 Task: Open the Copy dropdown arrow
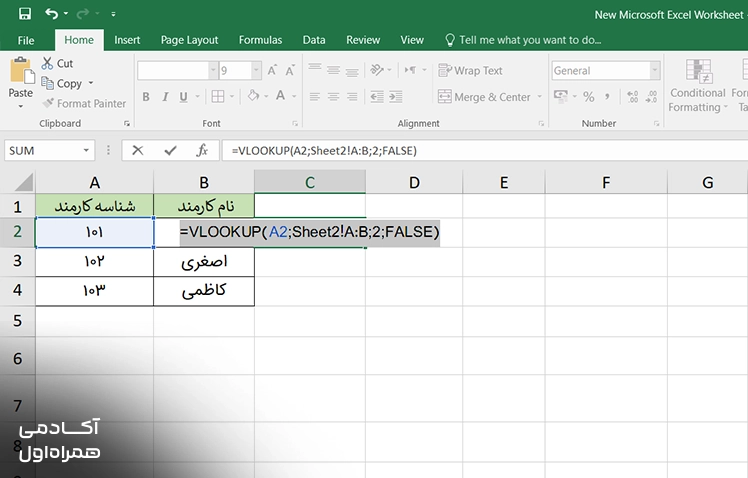pyautogui.click(x=91, y=83)
